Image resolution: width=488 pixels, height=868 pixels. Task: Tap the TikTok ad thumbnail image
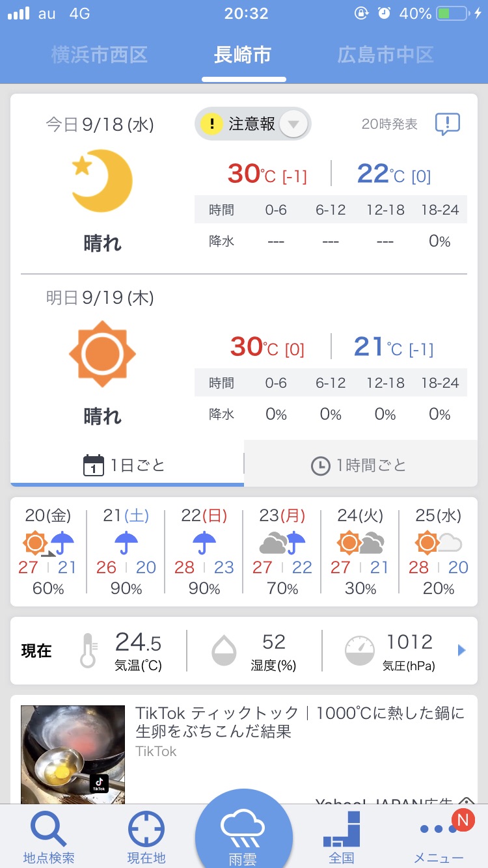click(73, 755)
